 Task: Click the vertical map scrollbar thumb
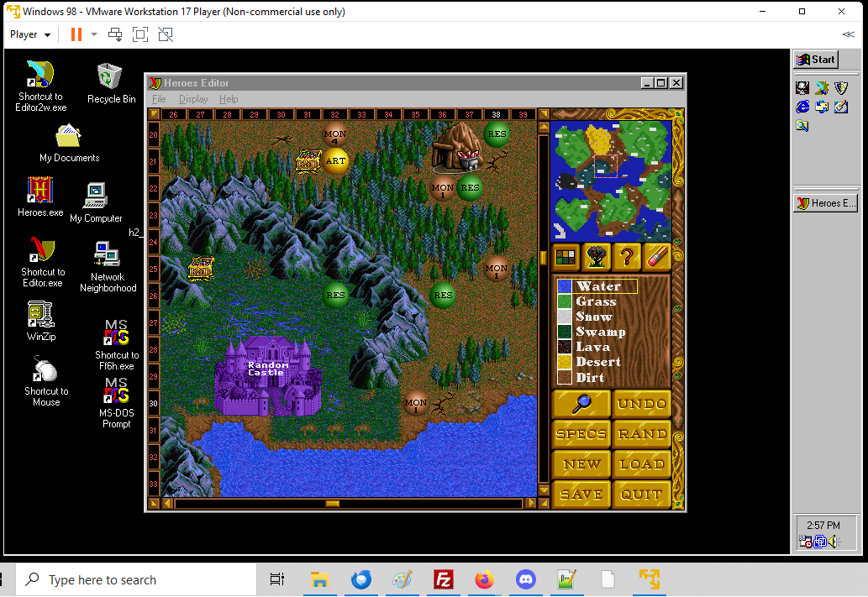coord(544,257)
